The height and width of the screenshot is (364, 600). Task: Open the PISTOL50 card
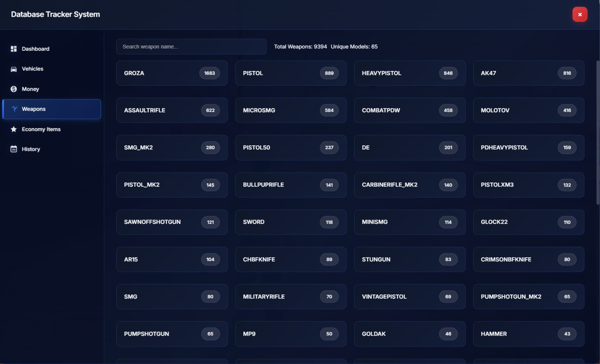pyautogui.click(x=291, y=147)
